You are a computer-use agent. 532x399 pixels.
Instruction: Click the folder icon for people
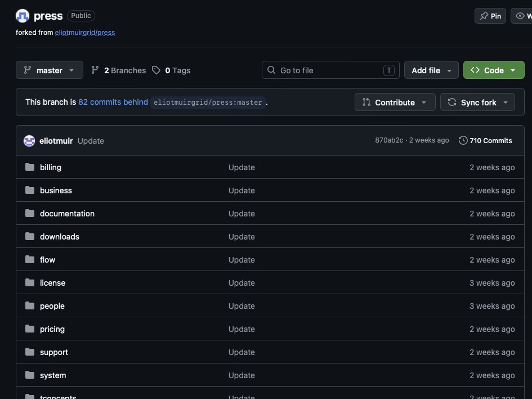pyautogui.click(x=30, y=305)
